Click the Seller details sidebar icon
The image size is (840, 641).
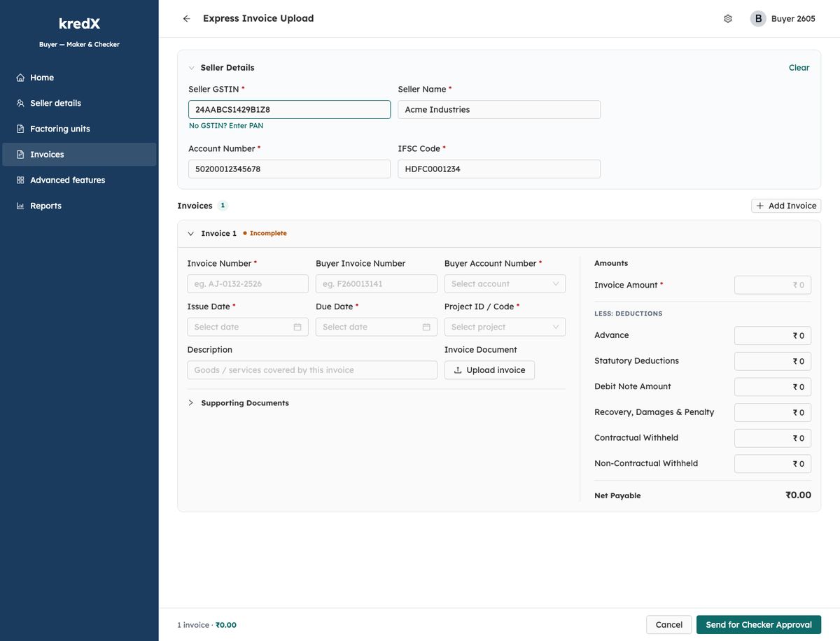(20, 104)
